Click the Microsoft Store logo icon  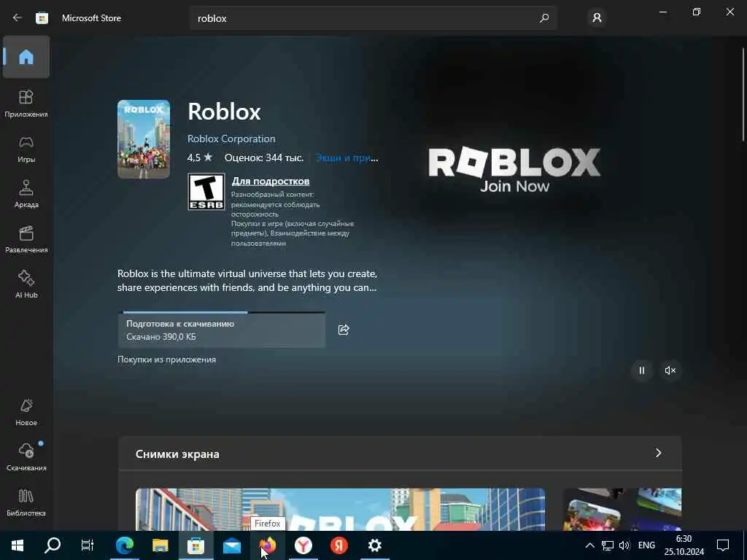tap(42, 18)
